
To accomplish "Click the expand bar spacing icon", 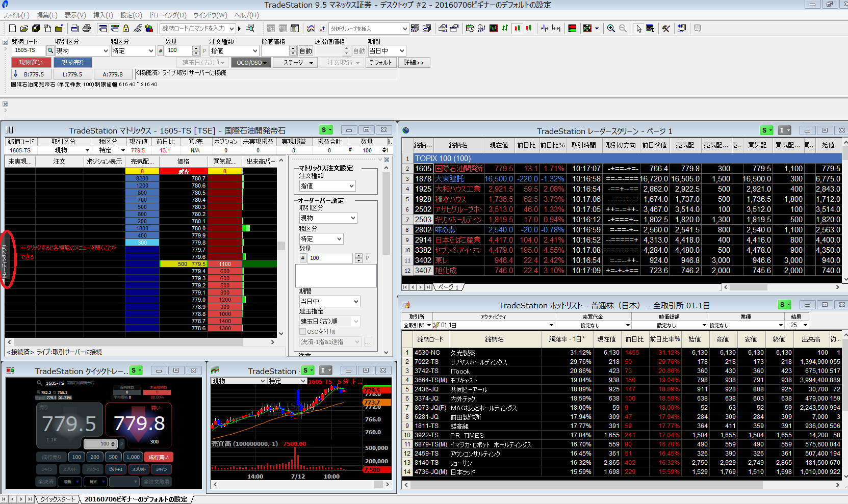I will pos(556,29).
